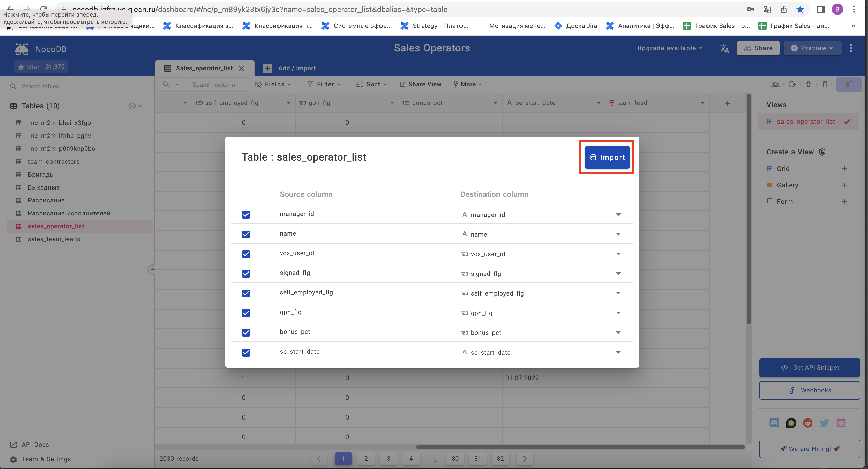
Task: Open the destination column dropdown for name
Action: [618, 234]
